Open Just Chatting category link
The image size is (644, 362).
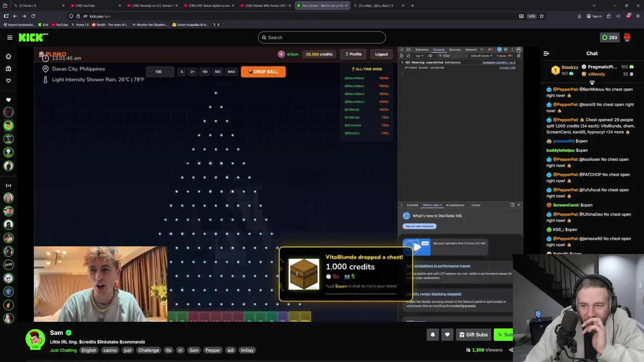(x=63, y=350)
